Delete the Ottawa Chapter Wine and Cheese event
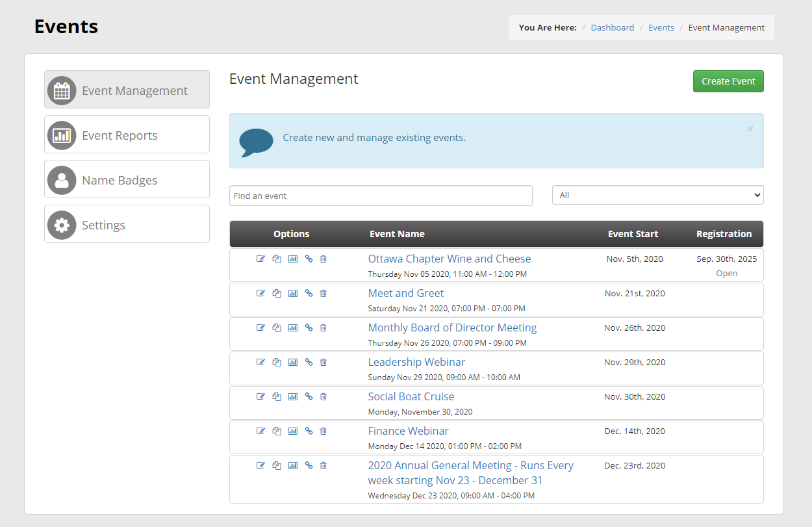The image size is (812, 527). [x=324, y=259]
